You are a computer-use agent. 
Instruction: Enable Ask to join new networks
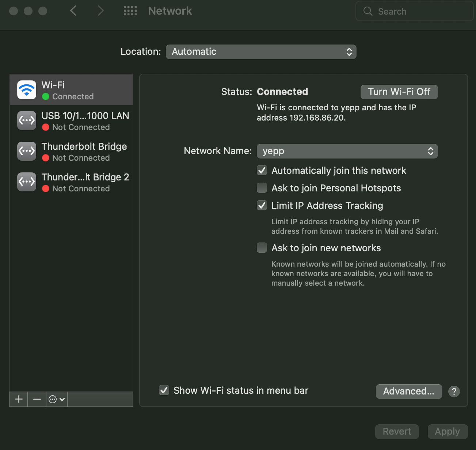pos(262,248)
